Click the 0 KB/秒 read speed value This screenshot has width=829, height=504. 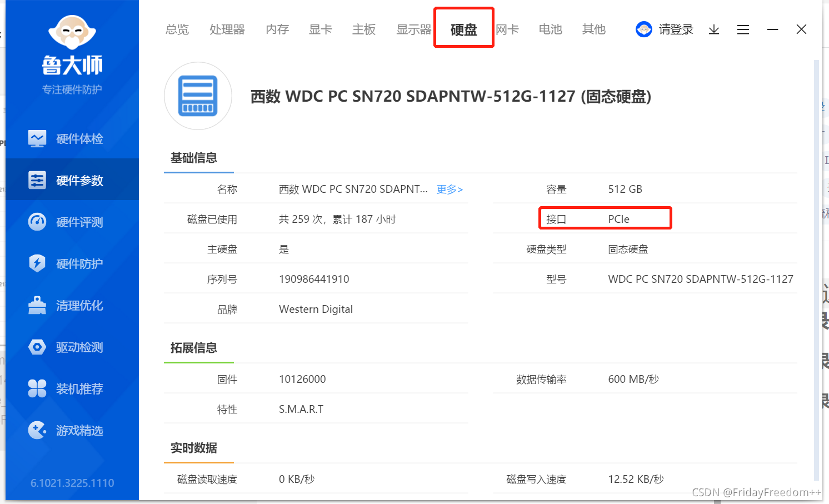297,479
